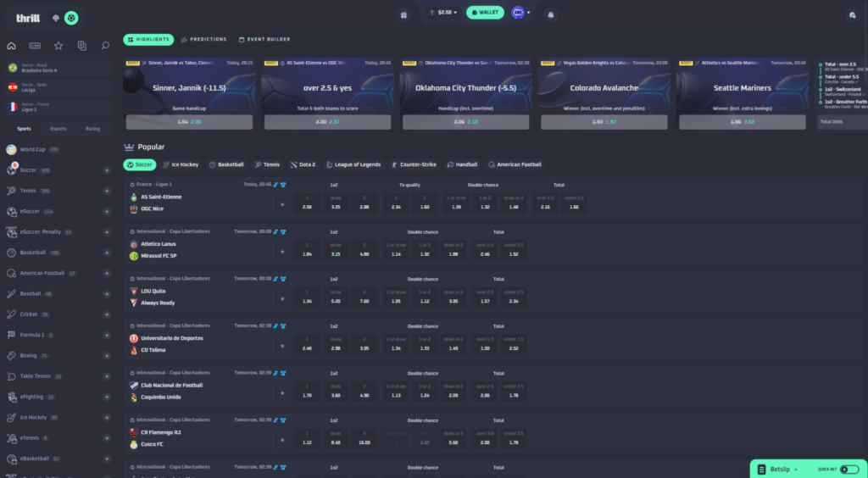Favorite the Universitario de Deportes match star
Image resolution: width=868 pixels, height=478 pixels.
point(282,346)
